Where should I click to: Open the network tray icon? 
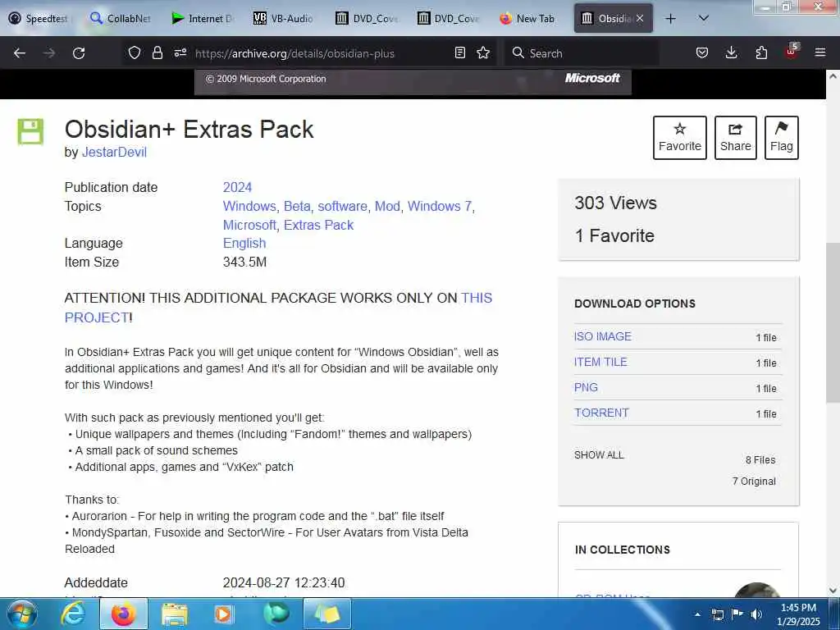point(718,614)
